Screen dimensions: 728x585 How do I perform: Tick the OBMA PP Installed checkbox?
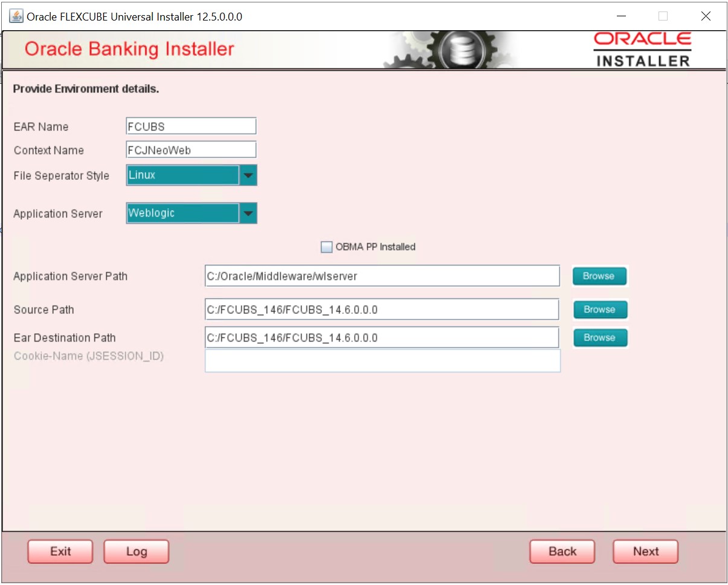tap(327, 246)
